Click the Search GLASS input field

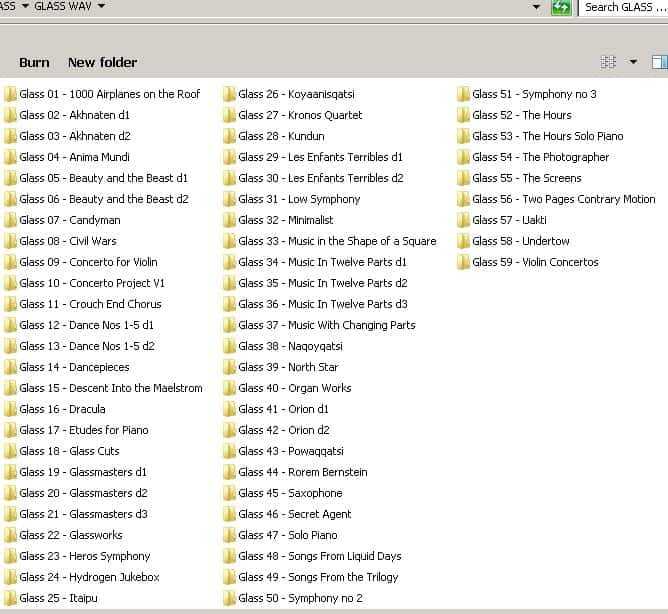623,8
